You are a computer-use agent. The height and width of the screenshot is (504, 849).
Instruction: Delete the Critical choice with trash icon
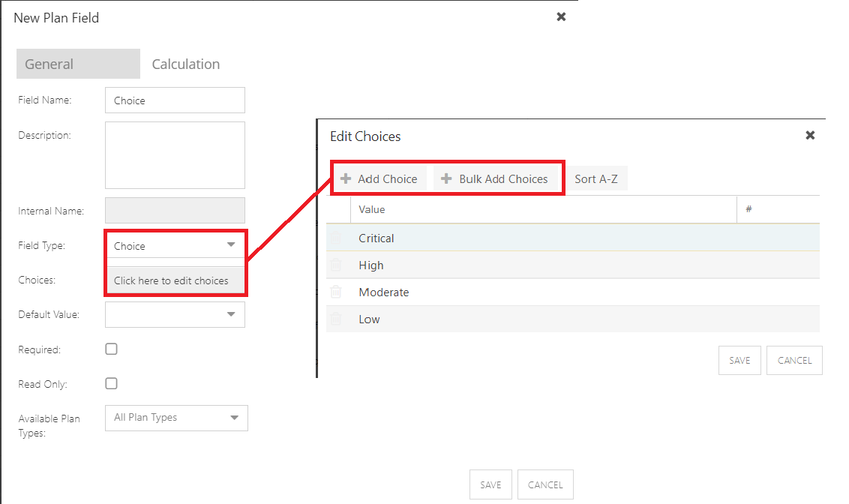click(x=336, y=238)
